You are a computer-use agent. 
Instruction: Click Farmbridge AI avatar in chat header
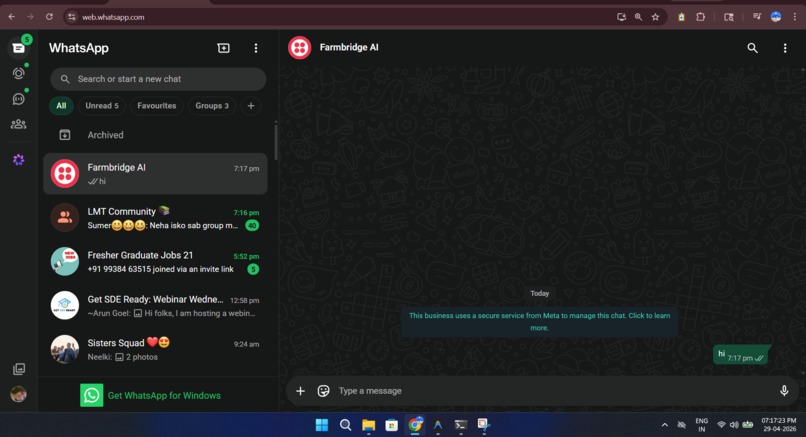(300, 48)
